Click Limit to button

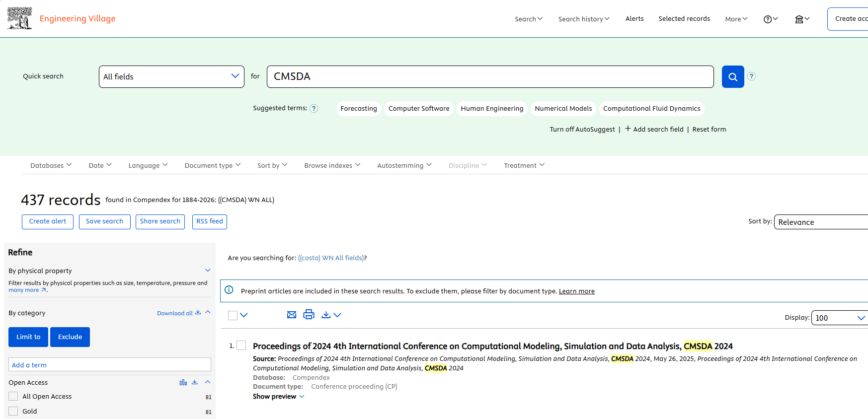(28, 337)
